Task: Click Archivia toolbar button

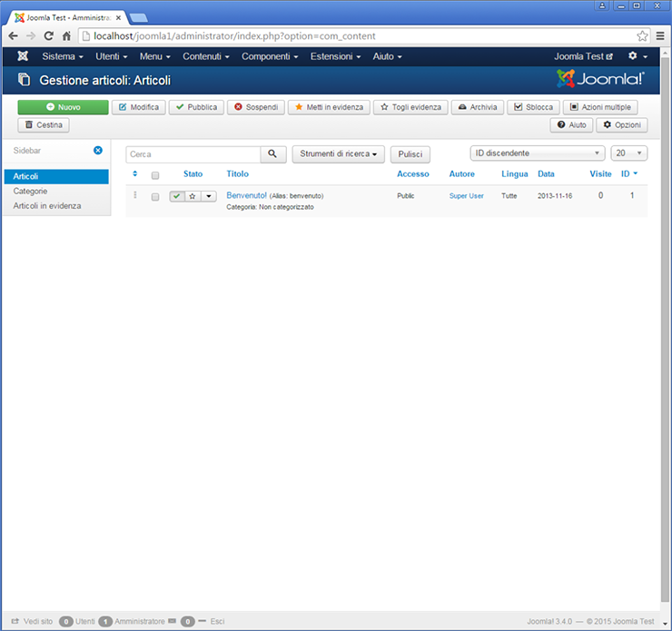Action: pos(478,107)
